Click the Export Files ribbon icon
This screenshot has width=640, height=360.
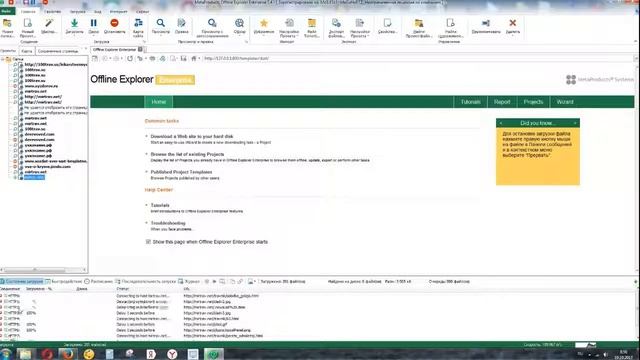pos(336,23)
